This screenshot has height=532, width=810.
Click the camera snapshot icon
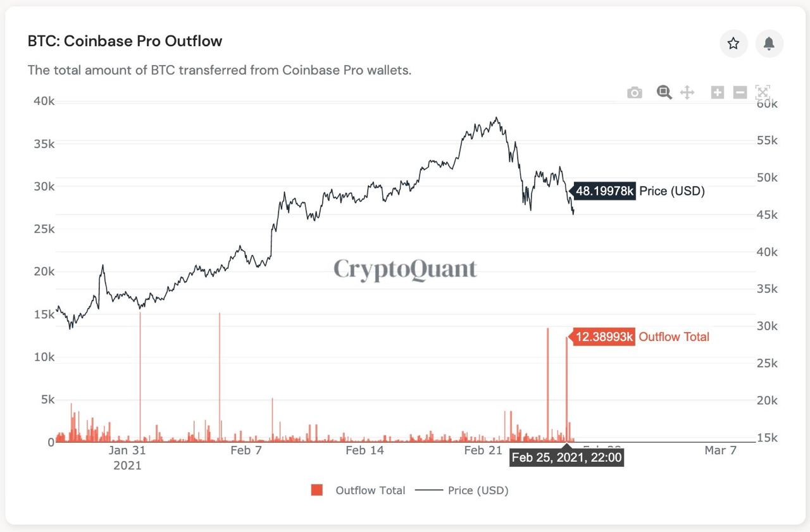pos(634,92)
